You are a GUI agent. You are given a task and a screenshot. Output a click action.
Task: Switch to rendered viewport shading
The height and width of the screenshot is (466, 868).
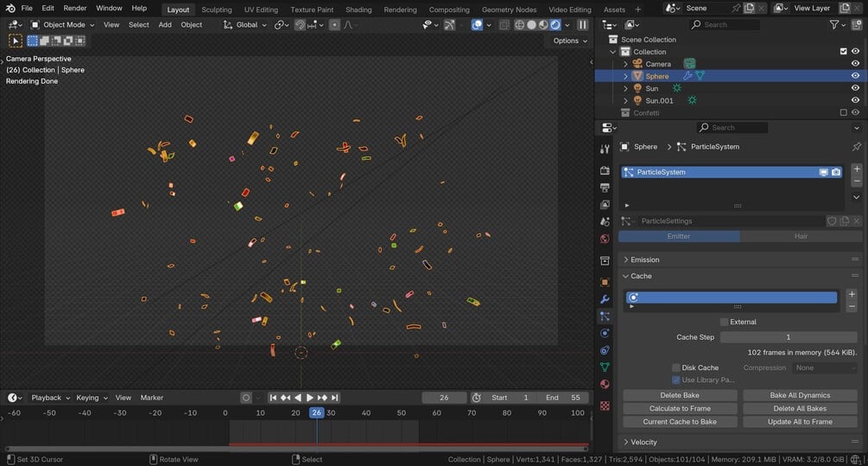[555, 25]
